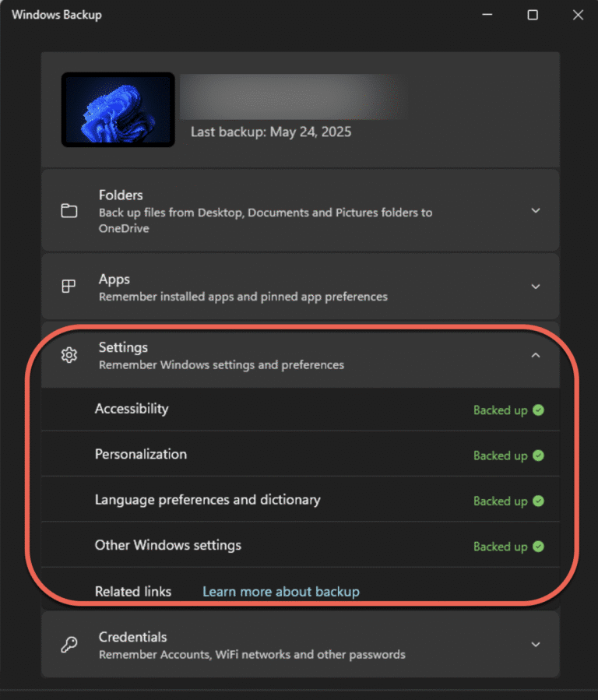Select Language preferences and dictionary label
The height and width of the screenshot is (700, 598).
pos(208,500)
